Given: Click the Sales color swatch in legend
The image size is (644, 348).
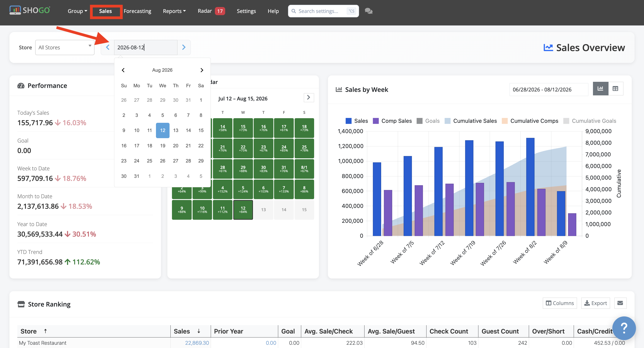Looking at the screenshot, I should coord(348,121).
